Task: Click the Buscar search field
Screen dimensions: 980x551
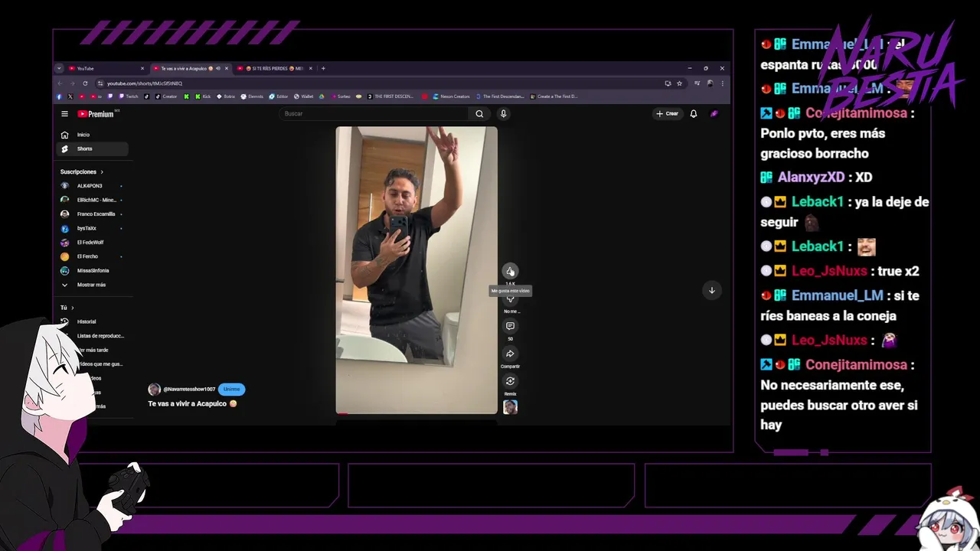Action: tap(375, 114)
